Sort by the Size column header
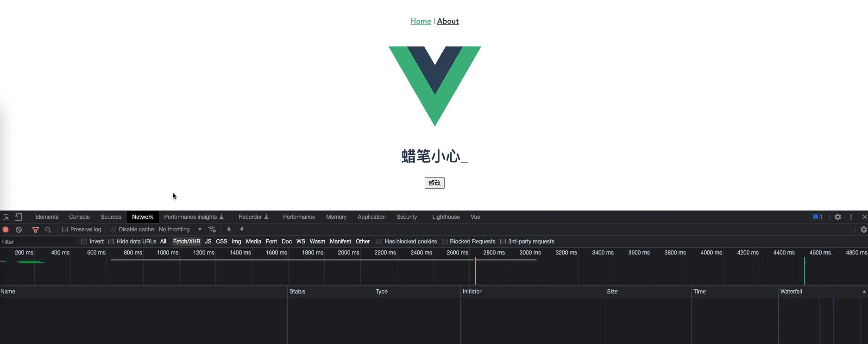 [648, 292]
